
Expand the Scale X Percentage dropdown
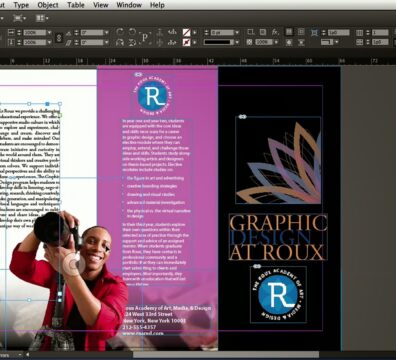(49, 33)
